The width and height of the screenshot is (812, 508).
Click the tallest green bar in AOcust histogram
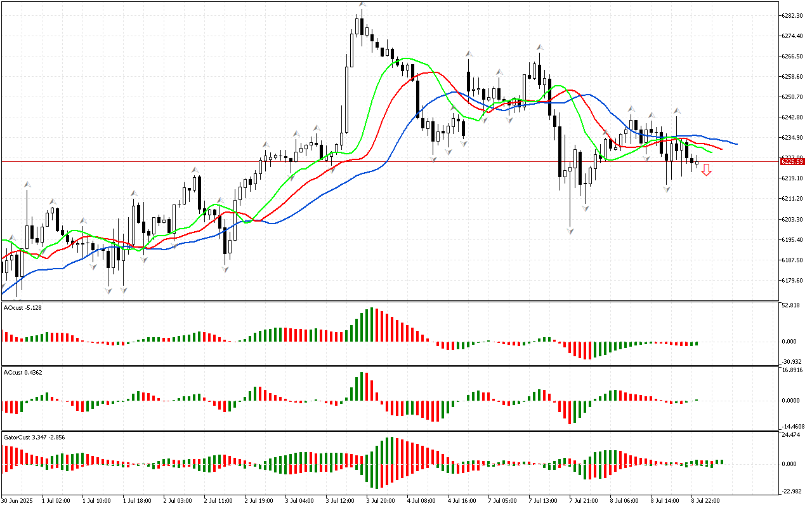pos(372,325)
